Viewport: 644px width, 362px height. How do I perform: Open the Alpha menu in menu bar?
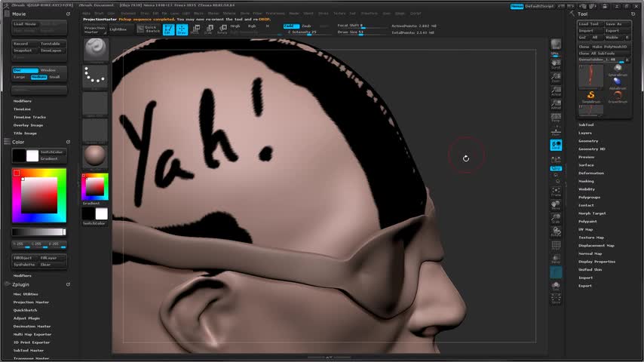86,13
